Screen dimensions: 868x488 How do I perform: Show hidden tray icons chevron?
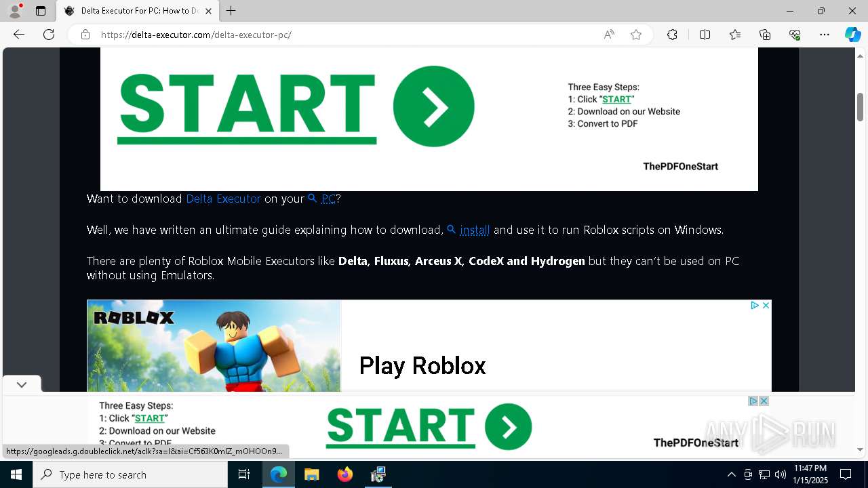(x=731, y=474)
